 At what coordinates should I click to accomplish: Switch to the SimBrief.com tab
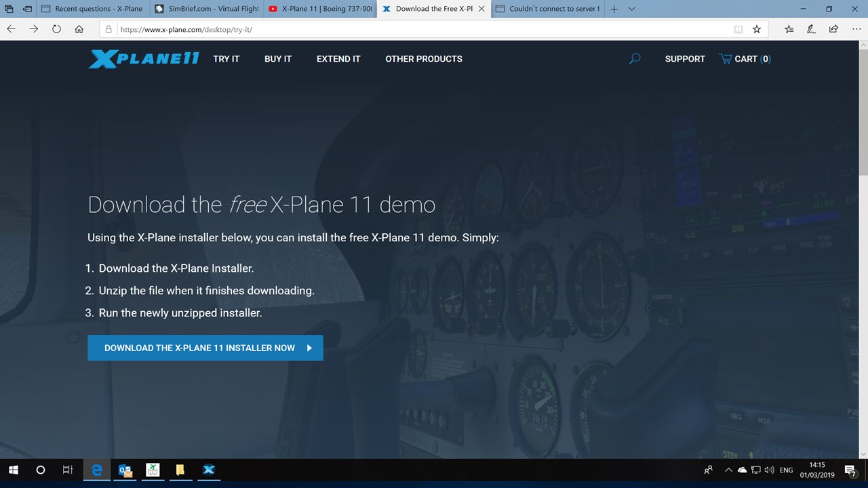coord(206,9)
